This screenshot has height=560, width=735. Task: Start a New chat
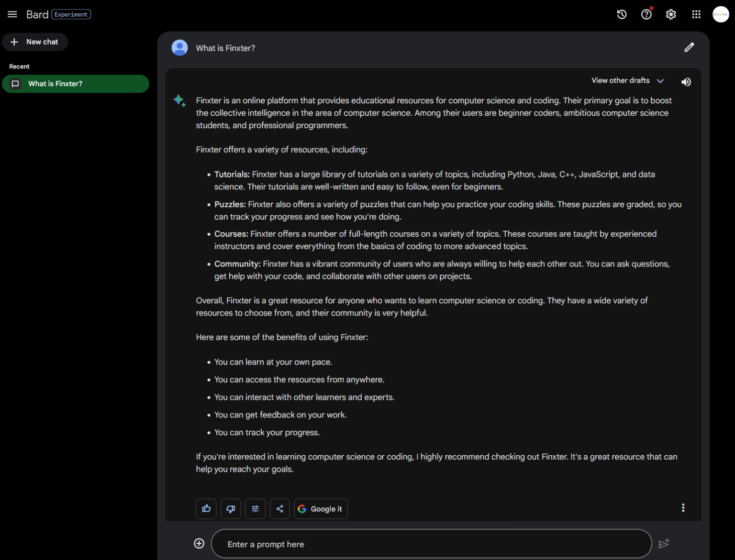point(35,42)
